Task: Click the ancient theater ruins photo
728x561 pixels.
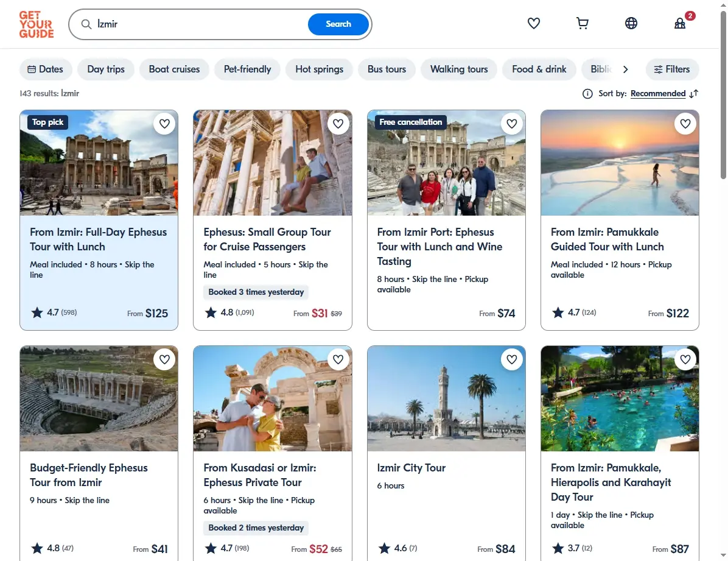Action: point(99,398)
